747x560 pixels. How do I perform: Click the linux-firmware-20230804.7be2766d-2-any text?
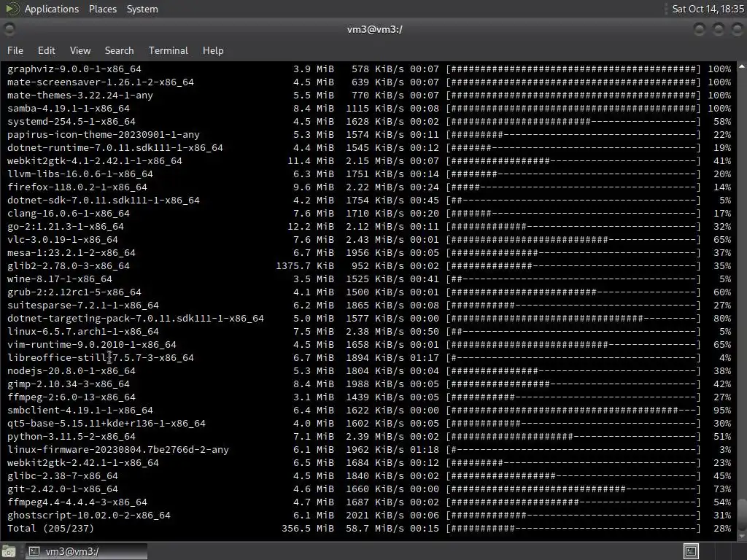pyautogui.click(x=118, y=449)
